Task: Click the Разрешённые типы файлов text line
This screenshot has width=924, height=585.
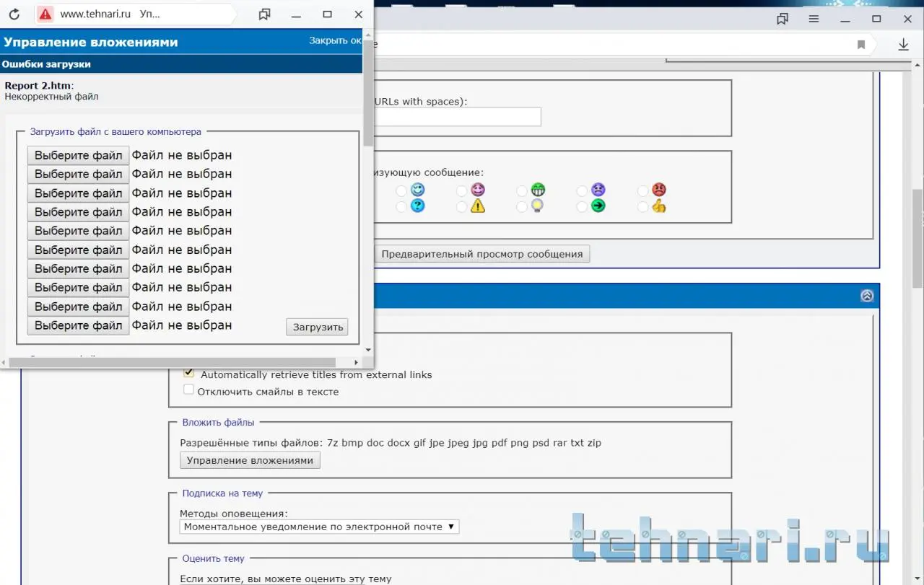Action: [x=391, y=443]
